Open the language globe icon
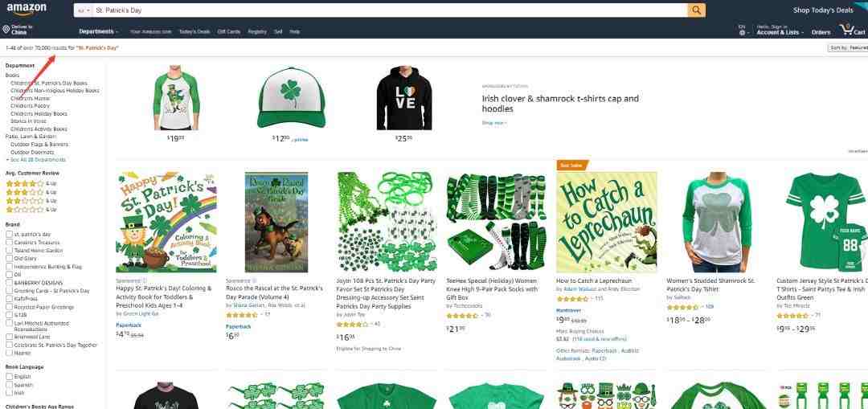 (x=742, y=32)
